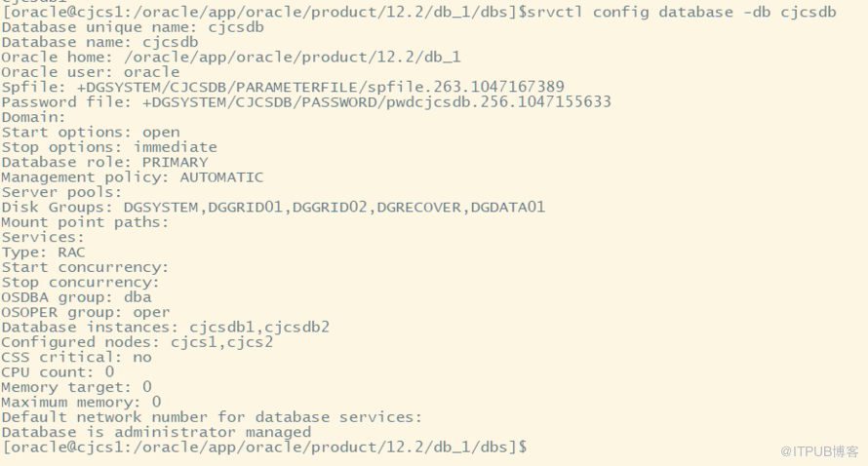The image size is (868, 466).
Task: Click the Configured nodes cjcs1,cjcs2 line
Action: click(x=138, y=342)
